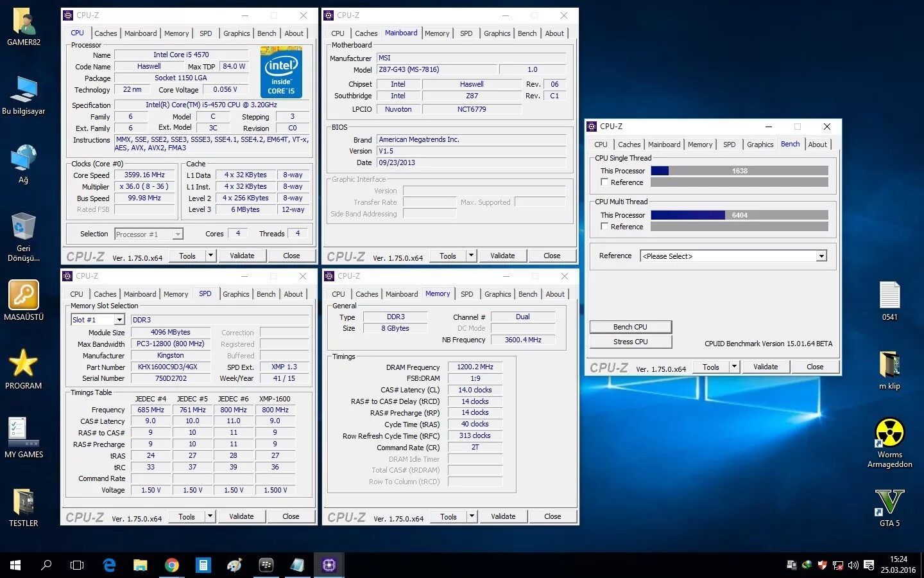This screenshot has height=578, width=924.
Task: Expand Tools arrow in Bench window
Action: click(x=734, y=367)
